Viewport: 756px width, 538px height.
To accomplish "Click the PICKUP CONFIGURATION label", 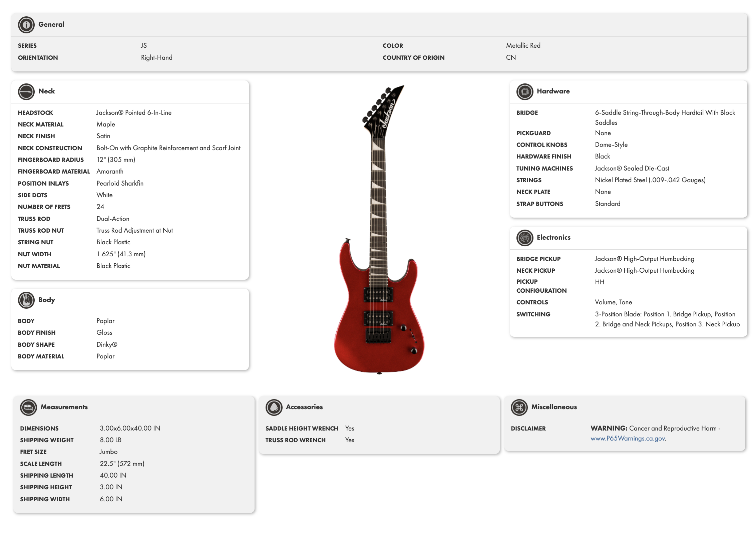I will (x=541, y=286).
